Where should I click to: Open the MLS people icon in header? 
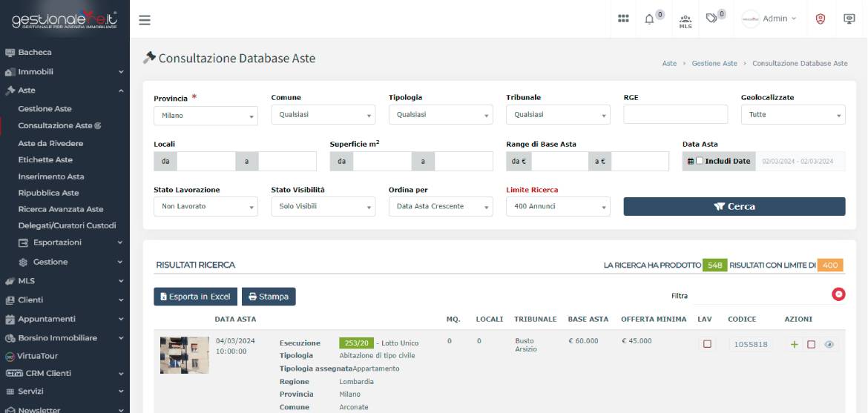pyautogui.click(x=685, y=20)
